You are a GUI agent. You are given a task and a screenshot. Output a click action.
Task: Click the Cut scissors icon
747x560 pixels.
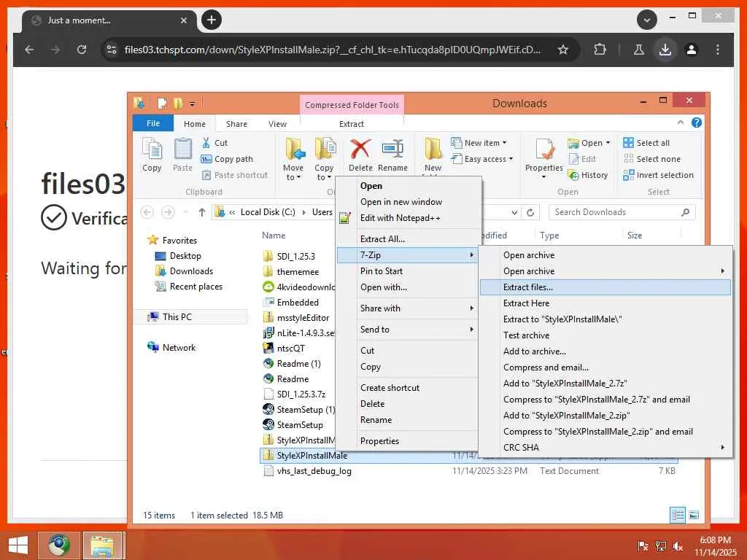pos(206,143)
